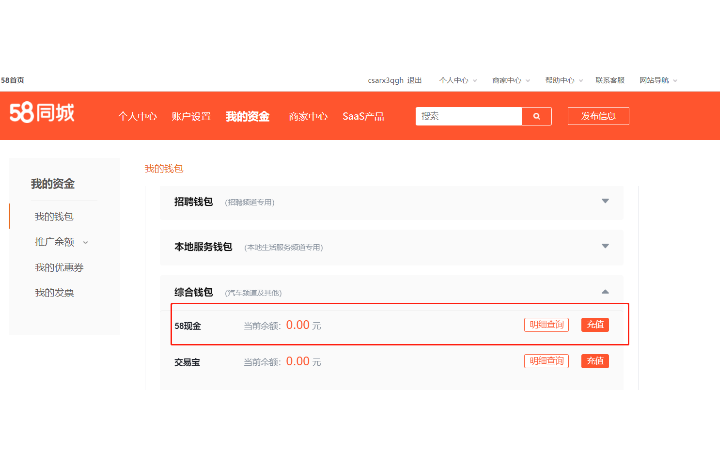Click 充值 for 58现金
720x450 pixels.
coord(595,325)
